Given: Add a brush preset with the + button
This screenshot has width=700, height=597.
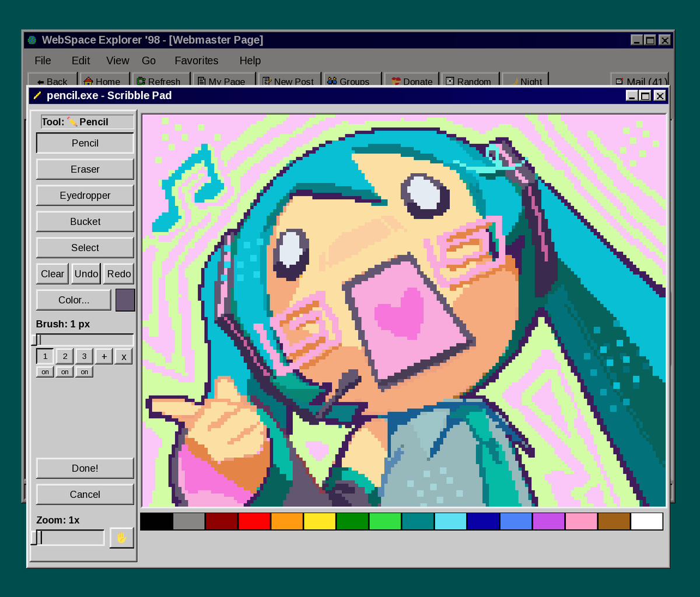Looking at the screenshot, I should click(104, 356).
